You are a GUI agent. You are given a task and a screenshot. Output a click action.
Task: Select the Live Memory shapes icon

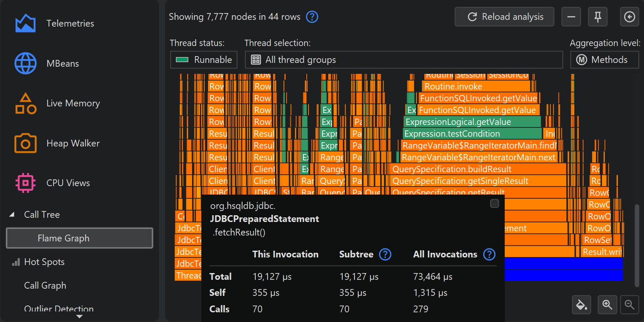(x=25, y=103)
